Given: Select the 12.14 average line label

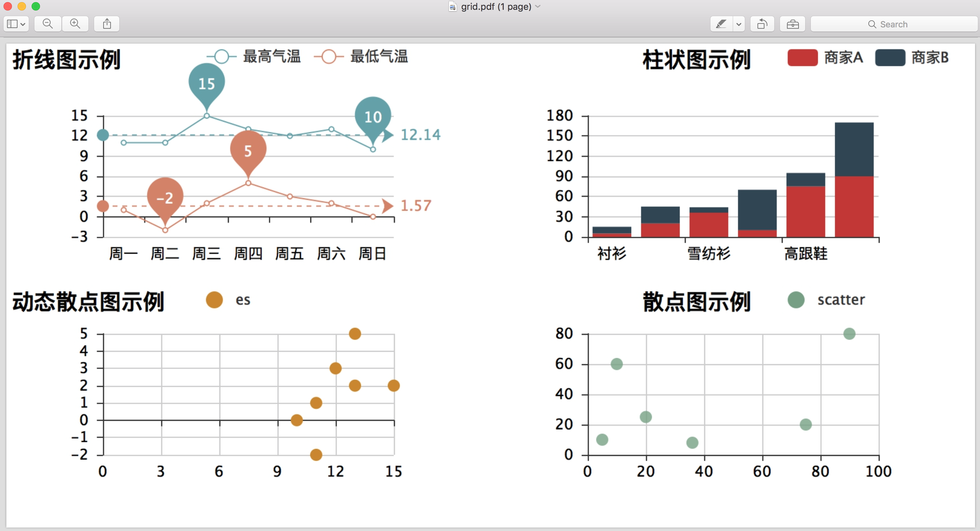Looking at the screenshot, I should pyautogui.click(x=421, y=135).
